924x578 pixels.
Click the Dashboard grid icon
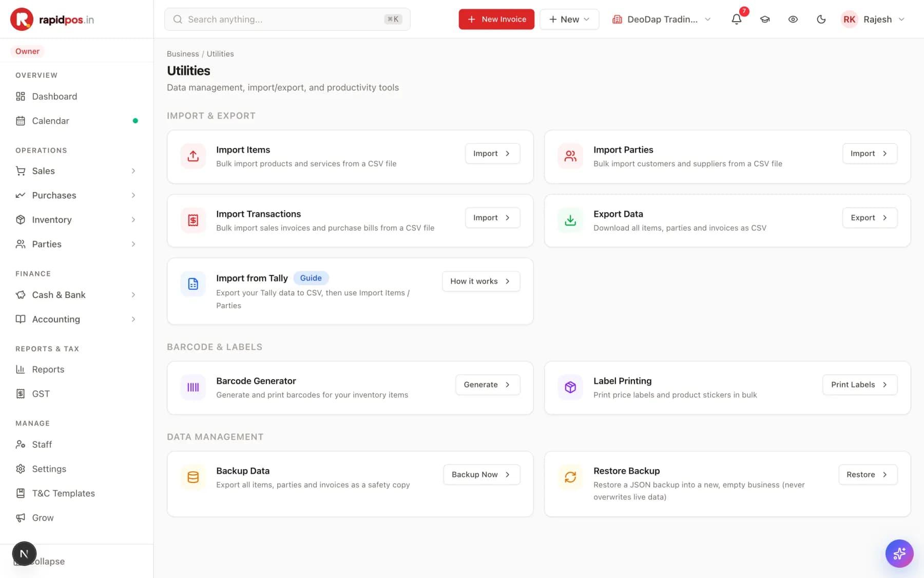[x=21, y=97]
